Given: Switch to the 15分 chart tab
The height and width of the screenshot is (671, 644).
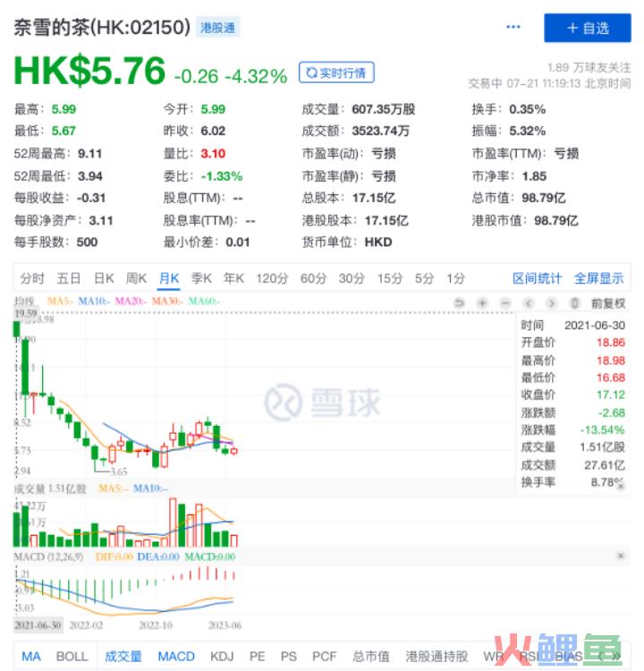Looking at the screenshot, I should tap(389, 278).
